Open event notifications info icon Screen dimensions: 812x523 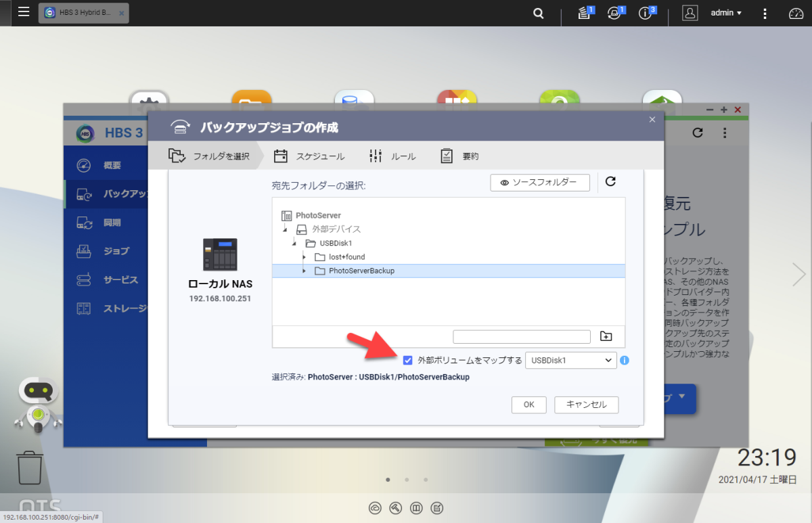(646, 13)
